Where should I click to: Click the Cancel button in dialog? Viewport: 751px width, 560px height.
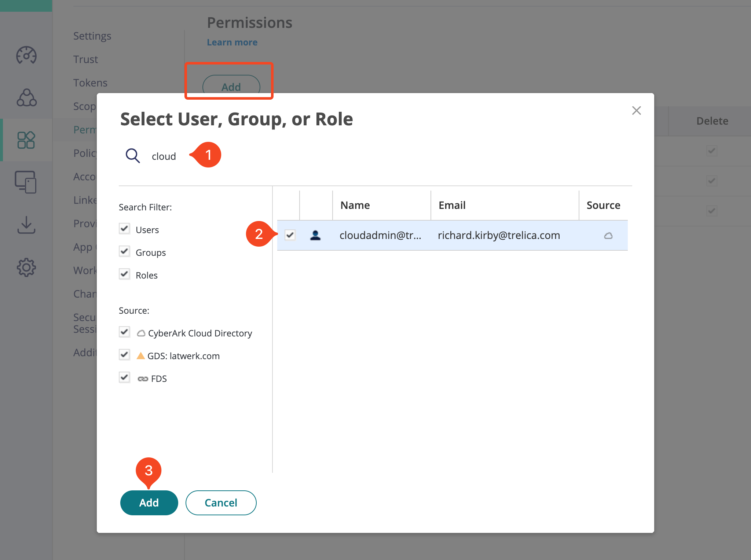tap(221, 503)
